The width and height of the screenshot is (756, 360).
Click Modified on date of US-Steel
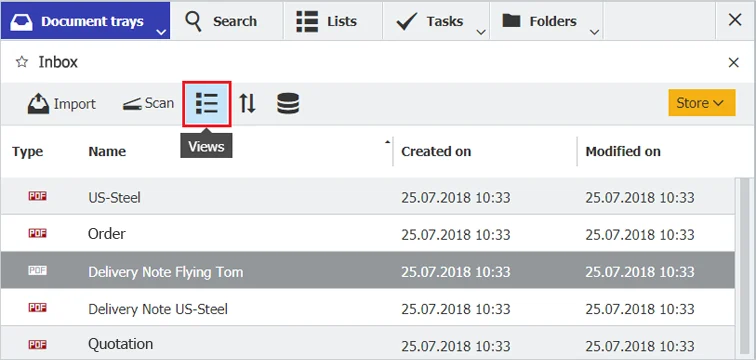pos(640,198)
